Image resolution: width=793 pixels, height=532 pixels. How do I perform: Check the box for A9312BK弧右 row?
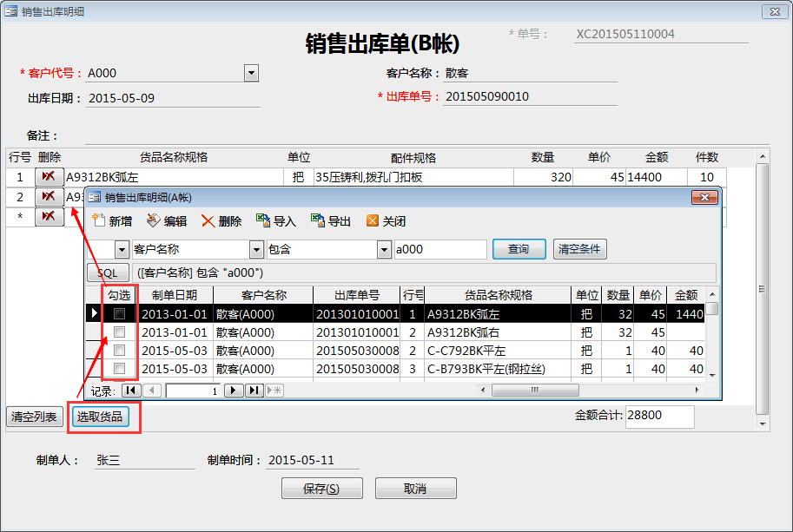click(120, 332)
